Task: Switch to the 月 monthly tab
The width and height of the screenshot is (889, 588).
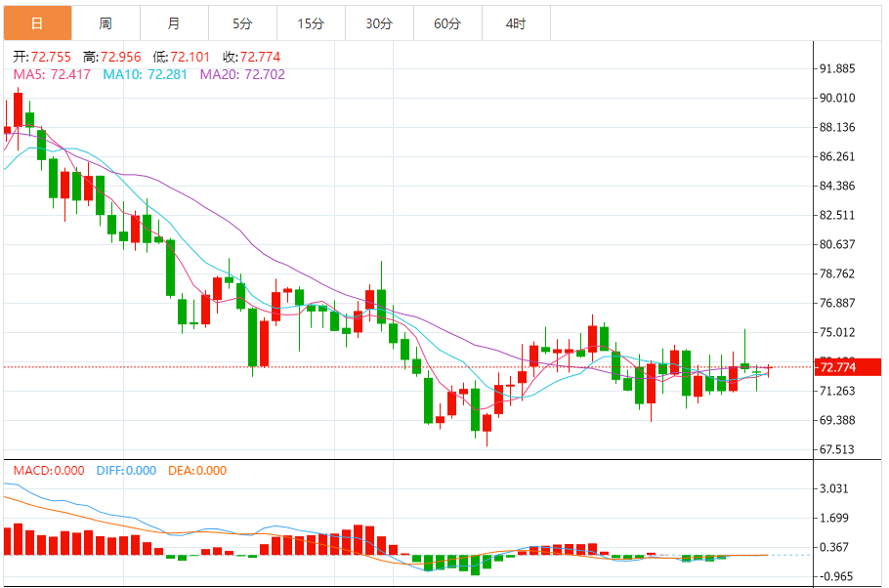Action: 174,23
